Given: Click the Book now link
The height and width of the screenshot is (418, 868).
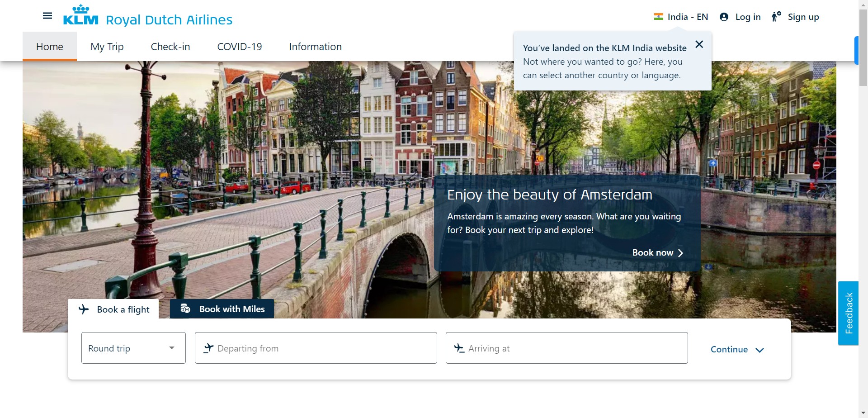Looking at the screenshot, I should click(x=657, y=252).
